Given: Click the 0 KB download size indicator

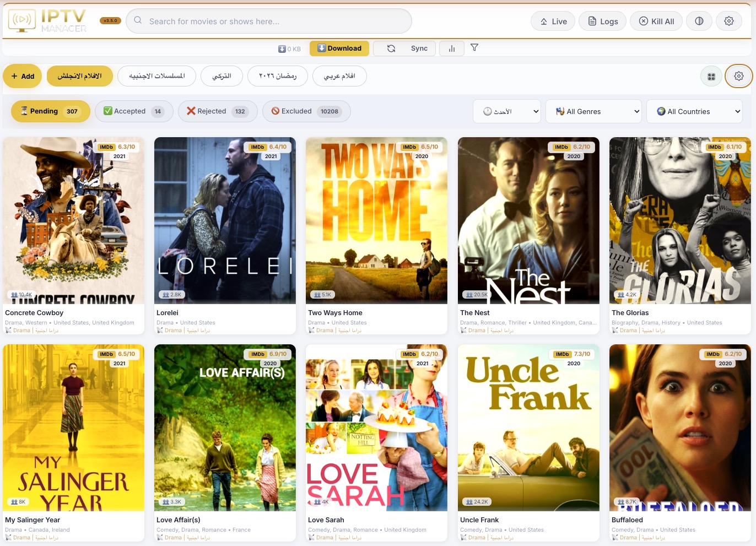Looking at the screenshot, I should pyautogui.click(x=289, y=48).
